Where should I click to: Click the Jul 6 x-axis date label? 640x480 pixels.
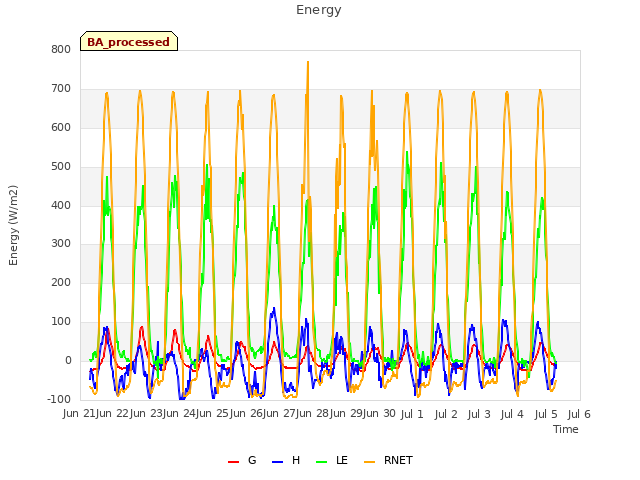pos(579,414)
